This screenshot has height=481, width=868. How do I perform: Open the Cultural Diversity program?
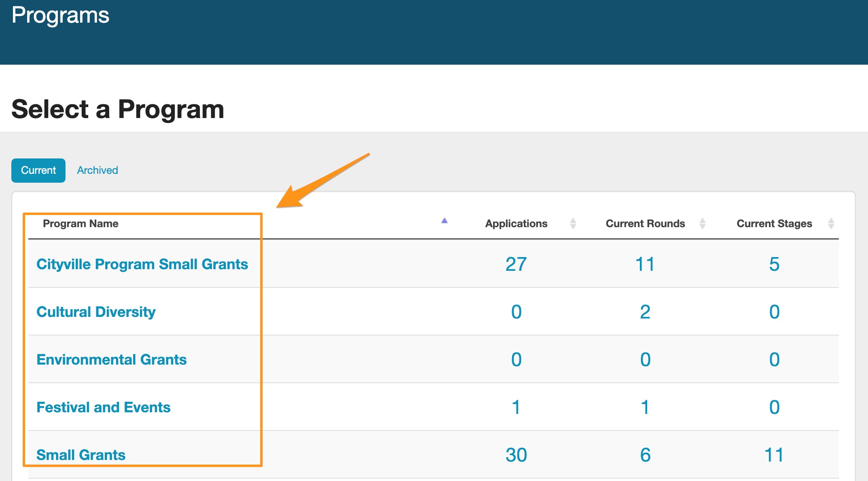(96, 312)
